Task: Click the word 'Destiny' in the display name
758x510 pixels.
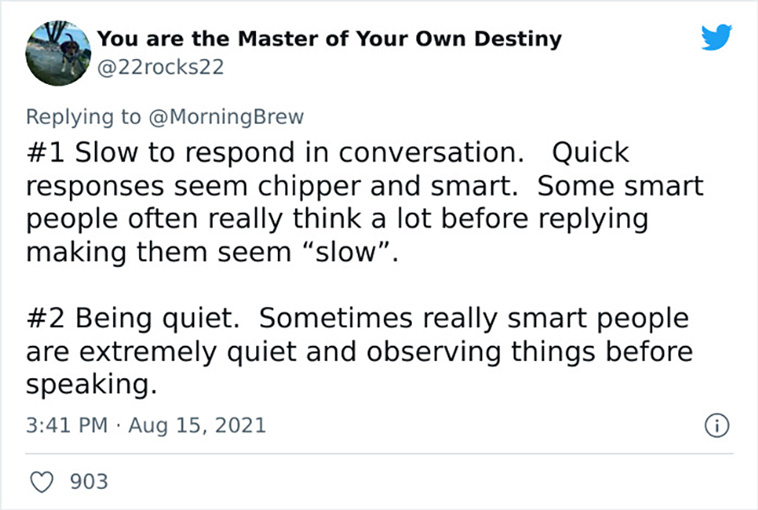Action: coord(518,40)
